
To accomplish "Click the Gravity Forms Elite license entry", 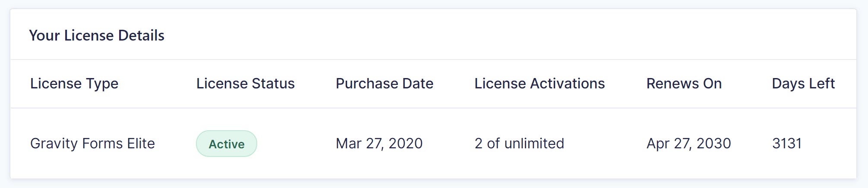I will (92, 143).
